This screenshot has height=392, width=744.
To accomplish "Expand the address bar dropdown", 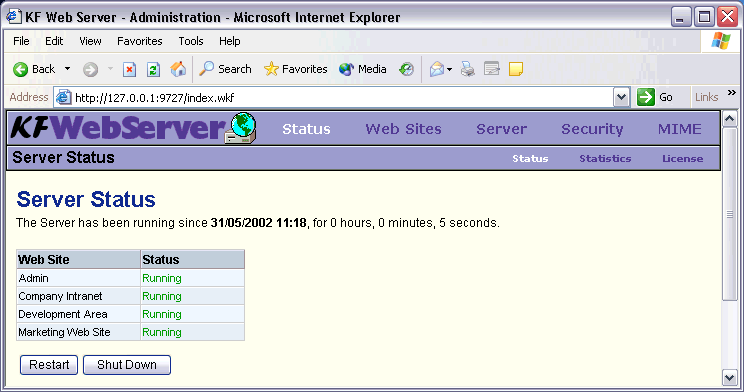I will 621,98.
